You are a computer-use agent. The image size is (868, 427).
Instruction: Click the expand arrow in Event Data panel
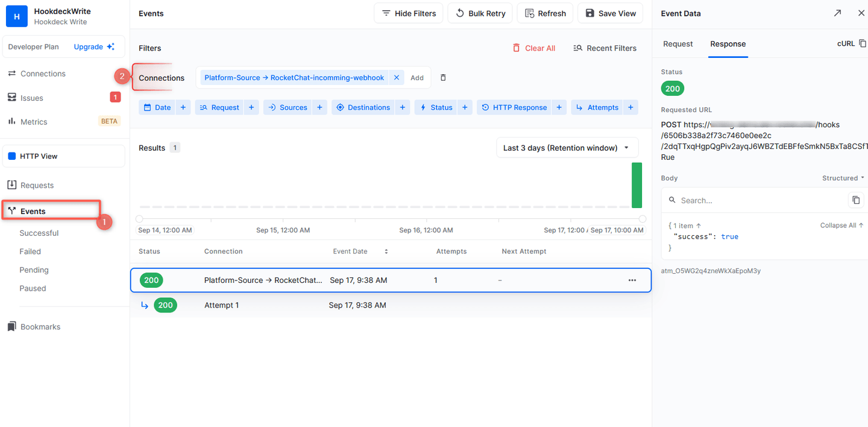pos(837,13)
